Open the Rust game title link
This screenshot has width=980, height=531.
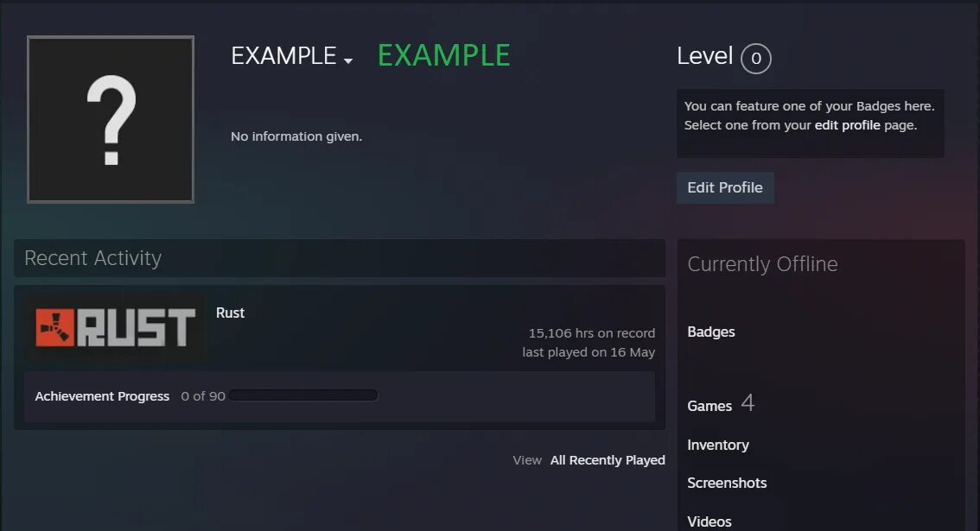coord(230,313)
